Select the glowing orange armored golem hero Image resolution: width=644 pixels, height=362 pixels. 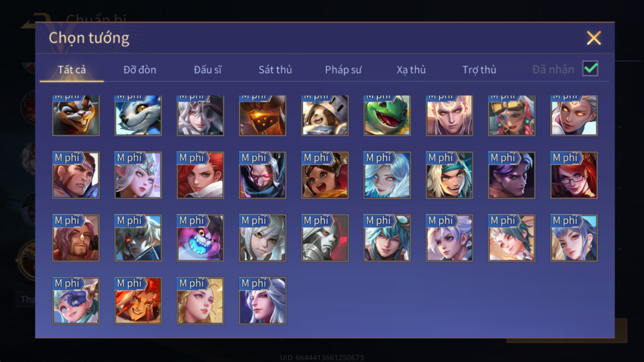click(262, 116)
